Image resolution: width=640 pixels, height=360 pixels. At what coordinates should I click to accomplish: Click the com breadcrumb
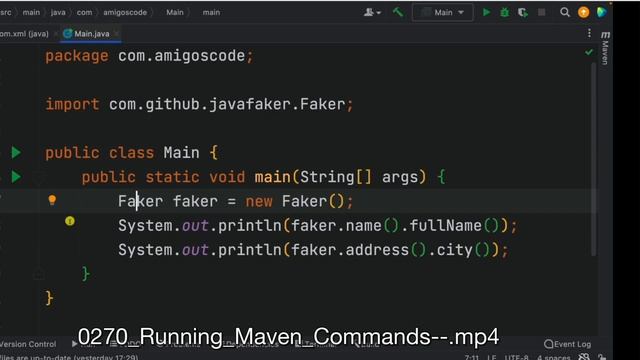click(x=84, y=12)
